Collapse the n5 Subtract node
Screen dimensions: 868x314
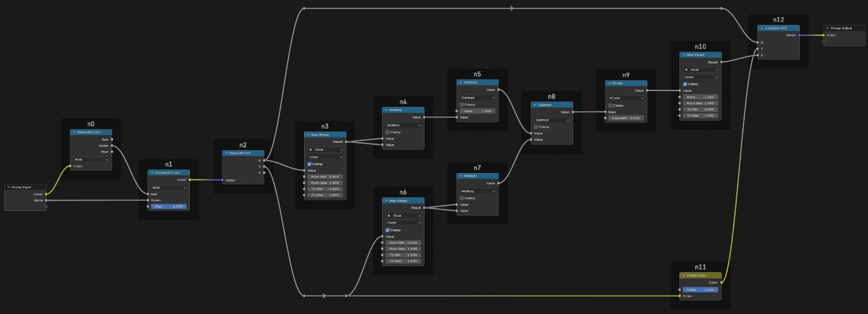click(x=461, y=83)
